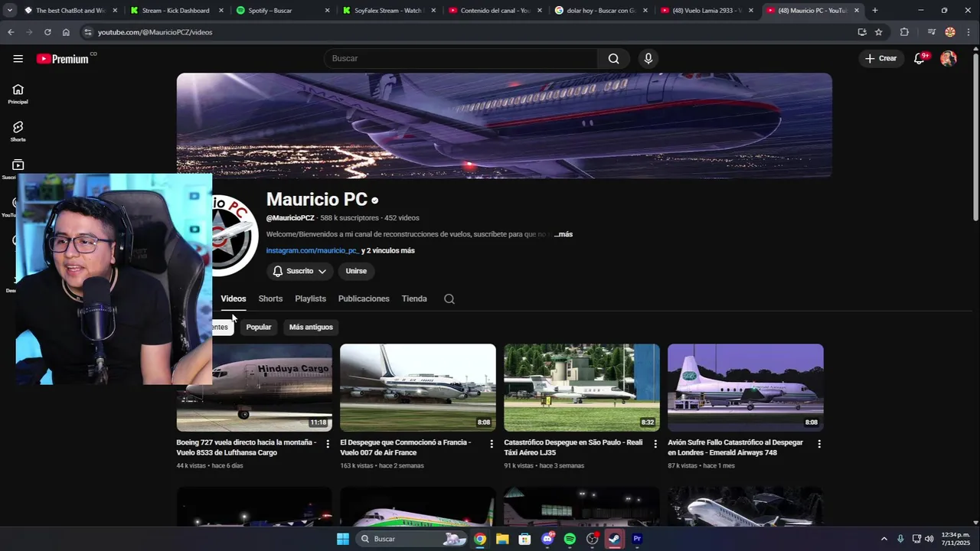Search within the channel using magnifier
This screenshot has width=980, height=551.
click(x=449, y=298)
